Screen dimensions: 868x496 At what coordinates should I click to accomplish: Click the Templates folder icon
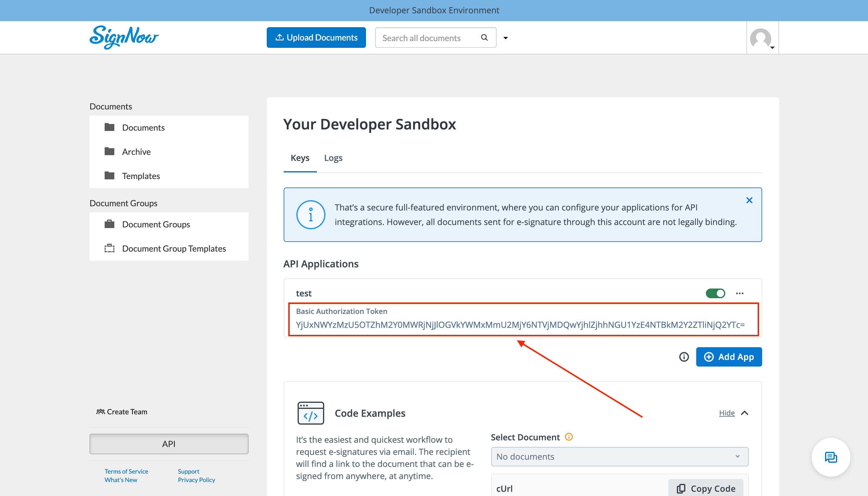coord(109,175)
